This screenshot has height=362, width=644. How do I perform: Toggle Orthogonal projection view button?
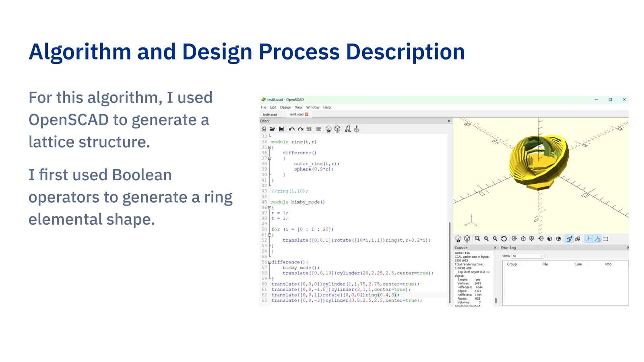click(x=578, y=239)
